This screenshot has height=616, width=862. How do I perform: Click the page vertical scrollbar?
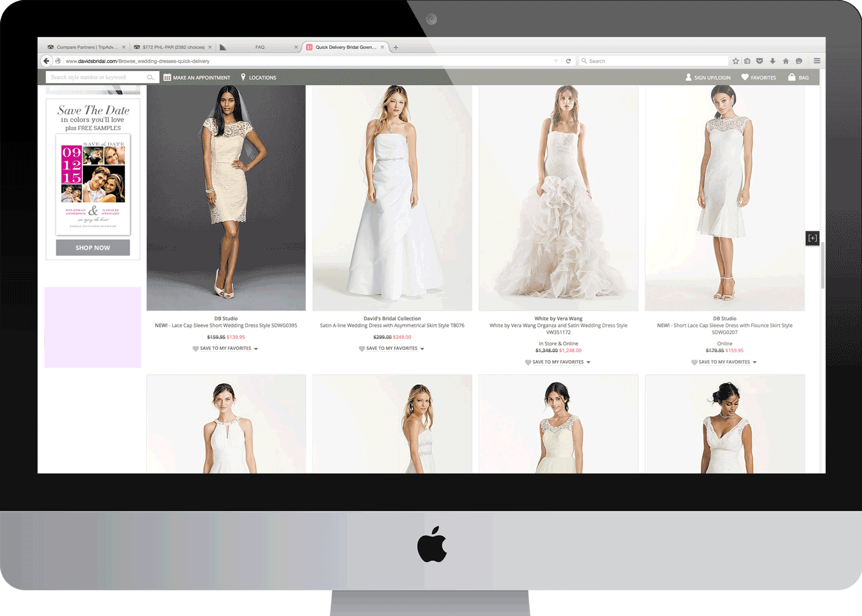click(x=822, y=265)
